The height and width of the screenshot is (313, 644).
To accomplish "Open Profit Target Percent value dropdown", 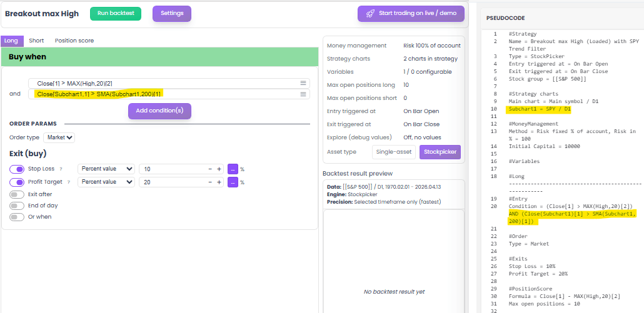I will click(x=106, y=182).
